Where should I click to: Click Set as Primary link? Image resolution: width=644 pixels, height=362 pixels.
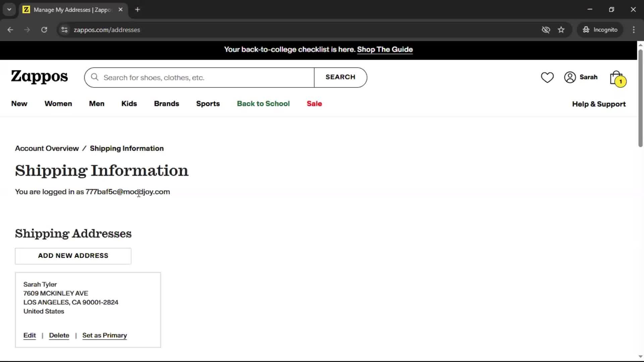click(x=105, y=335)
